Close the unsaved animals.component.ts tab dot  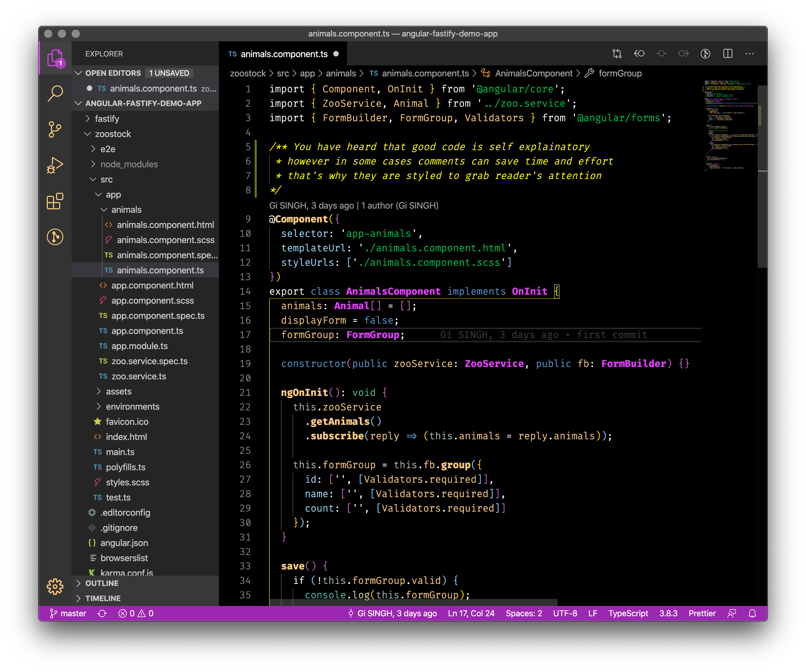(336, 54)
